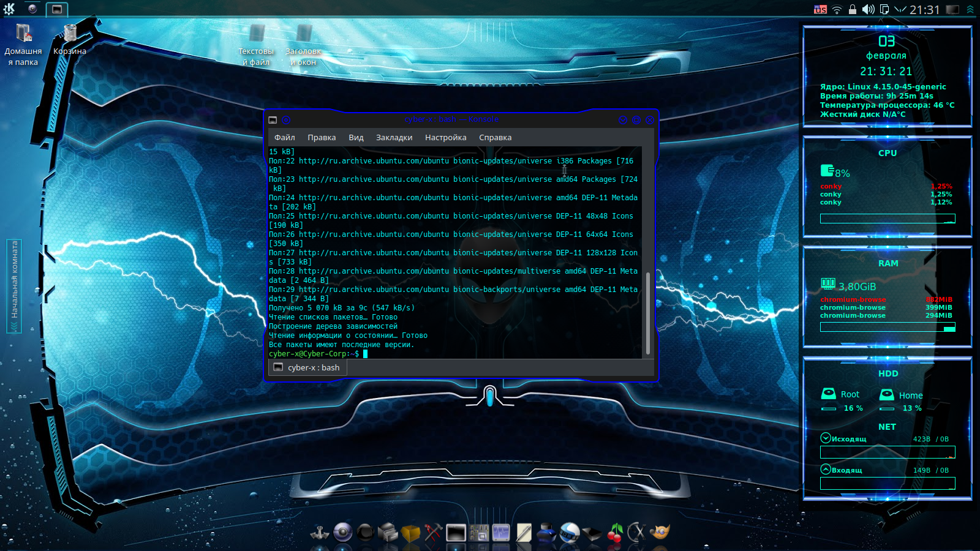Click the antenna icon left of clock

point(900,9)
